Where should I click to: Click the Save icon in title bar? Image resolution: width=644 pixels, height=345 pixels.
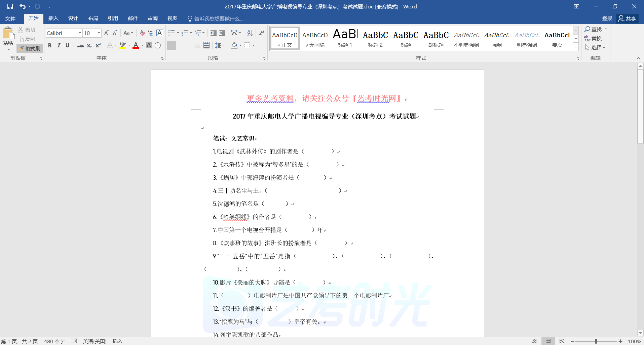(x=10, y=6)
